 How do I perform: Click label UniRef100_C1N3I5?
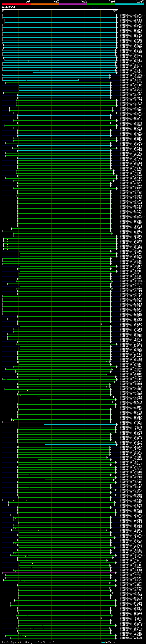(x=131, y=326)
